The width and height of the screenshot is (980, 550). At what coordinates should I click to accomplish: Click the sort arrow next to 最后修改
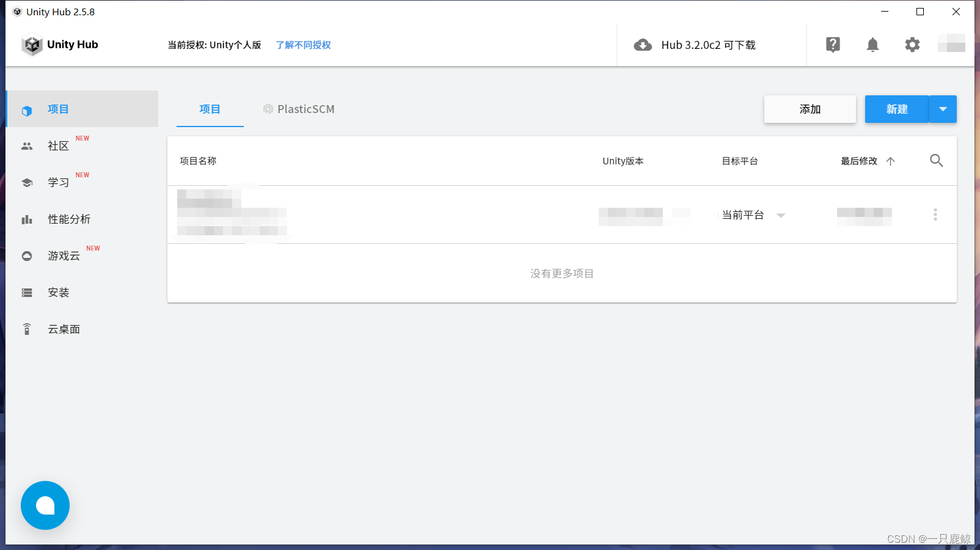(x=890, y=161)
